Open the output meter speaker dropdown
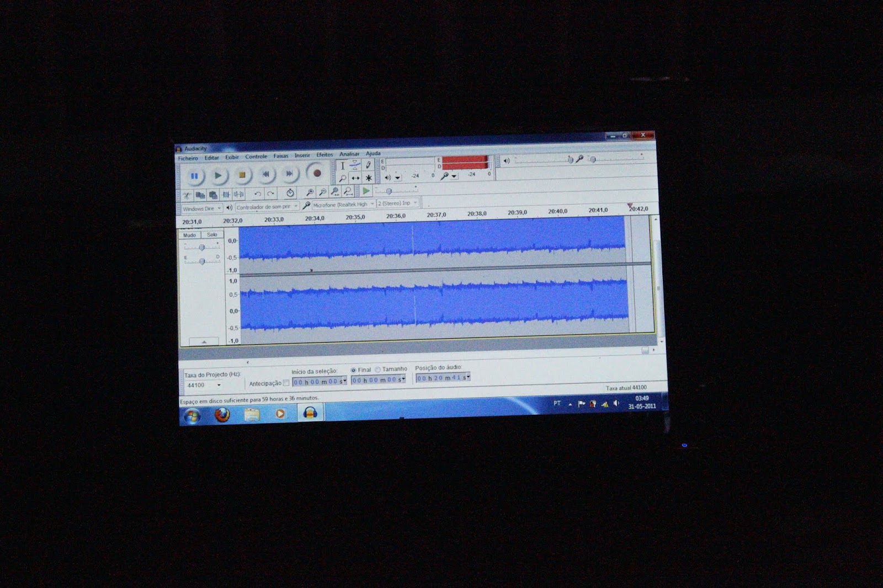This screenshot has width=883, height=588. (x=397, y=178)
